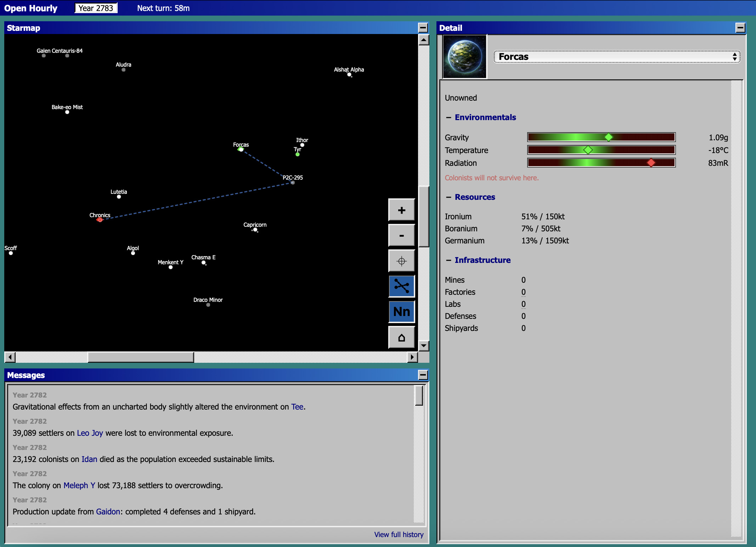This screenshot has width=756, height=547.
Task: Open View full history link
Action: [399, 534]
